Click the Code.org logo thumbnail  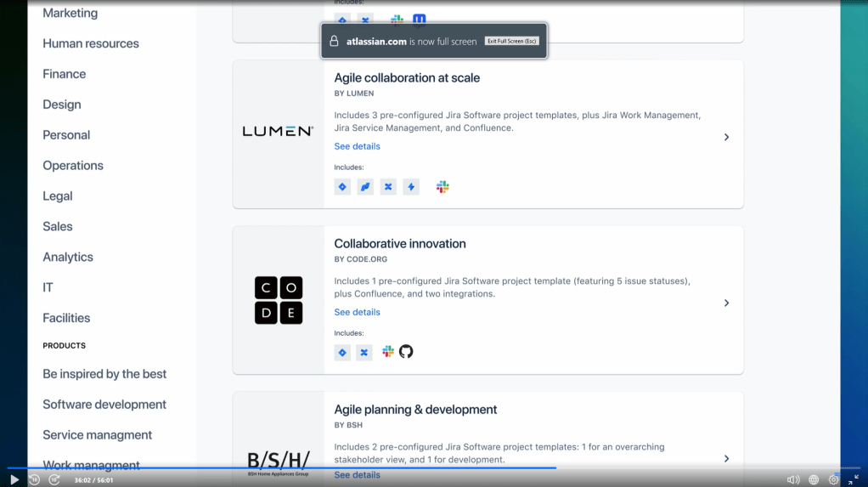[279, 300]
